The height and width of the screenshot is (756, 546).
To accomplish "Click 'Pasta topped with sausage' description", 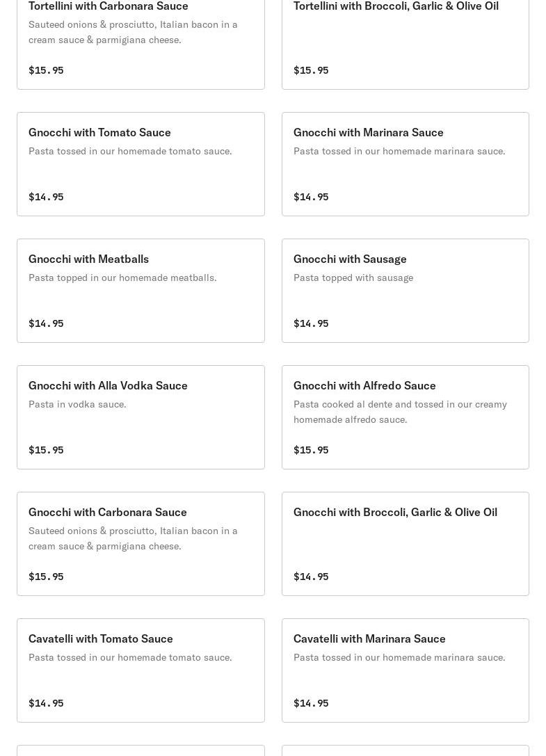I will click(353, 278).
